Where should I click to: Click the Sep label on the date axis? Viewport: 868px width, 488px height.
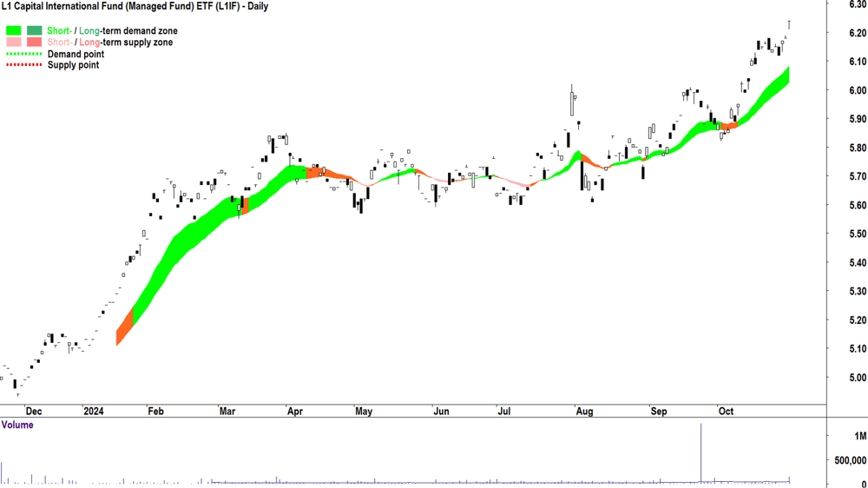(659, 412)
